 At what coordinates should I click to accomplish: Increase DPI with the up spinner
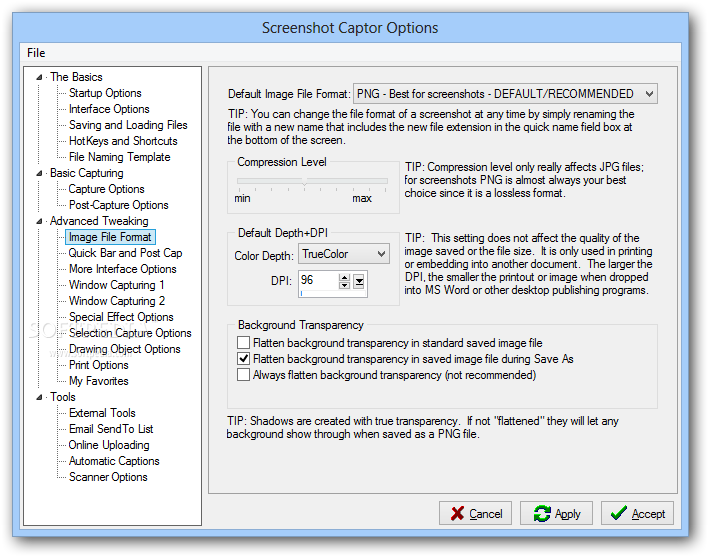(344, 278)
